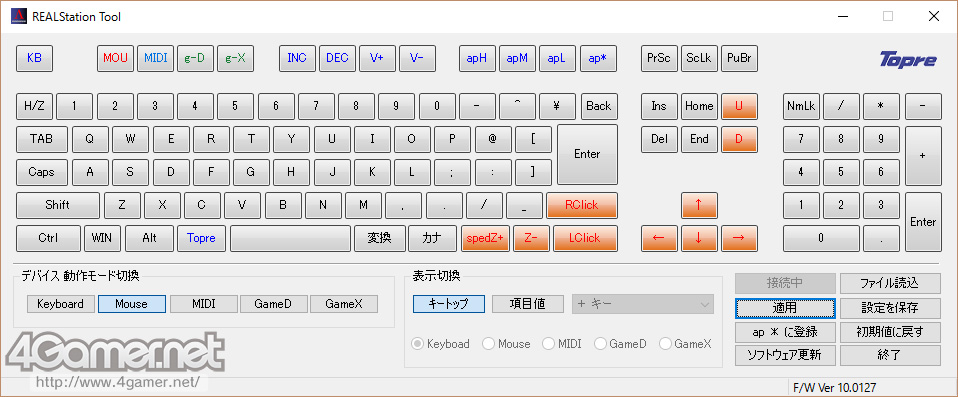958x397 pixels.
Task: Open the + キー dropdown
Action: click(x=643, y=304)
